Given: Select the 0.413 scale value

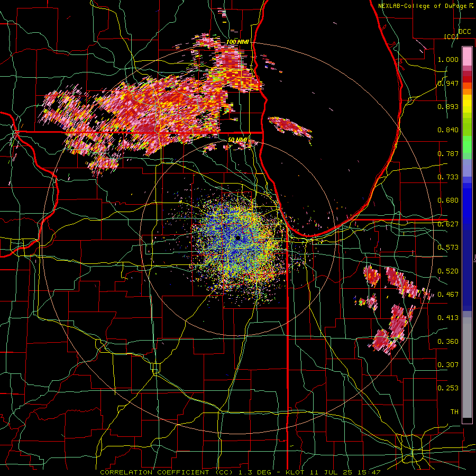Looking at the screenshot, I should pyautogui.click(x=448, y=318).
